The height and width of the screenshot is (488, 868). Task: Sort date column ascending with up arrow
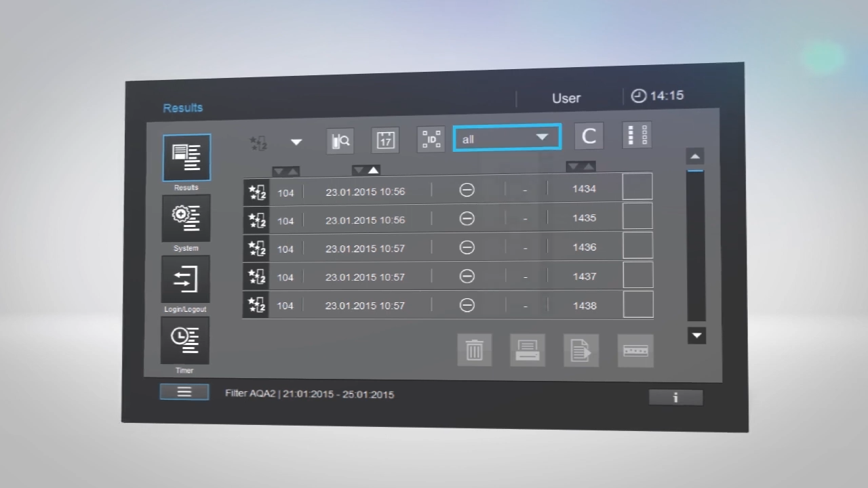pyautogui.click(x=373, y=170)
